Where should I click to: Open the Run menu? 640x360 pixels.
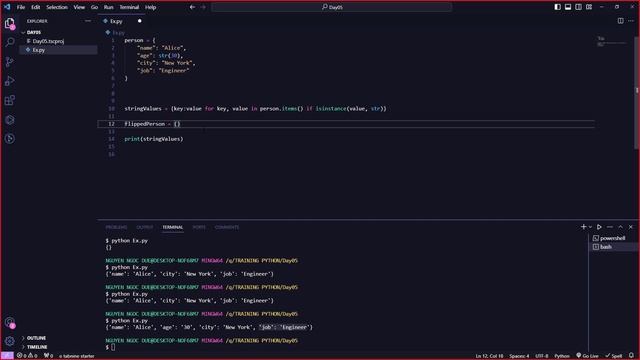point(108,7)
